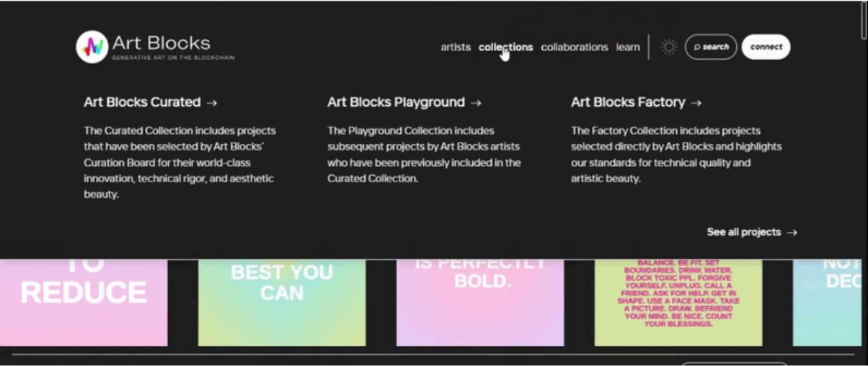
Task: Toggle the light/dark theme sun icon
Action: click(669, 47)
